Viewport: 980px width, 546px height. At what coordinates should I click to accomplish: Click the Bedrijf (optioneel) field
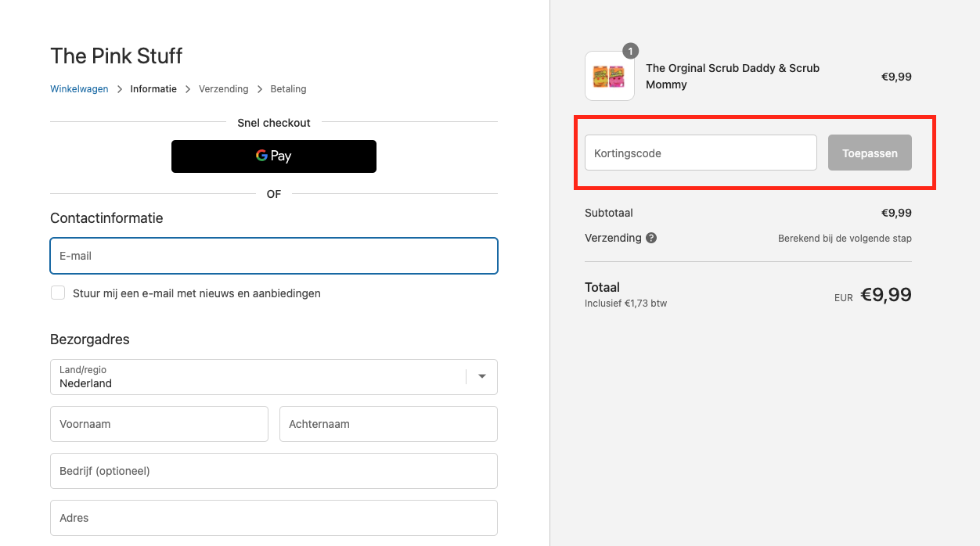[274, 471]
